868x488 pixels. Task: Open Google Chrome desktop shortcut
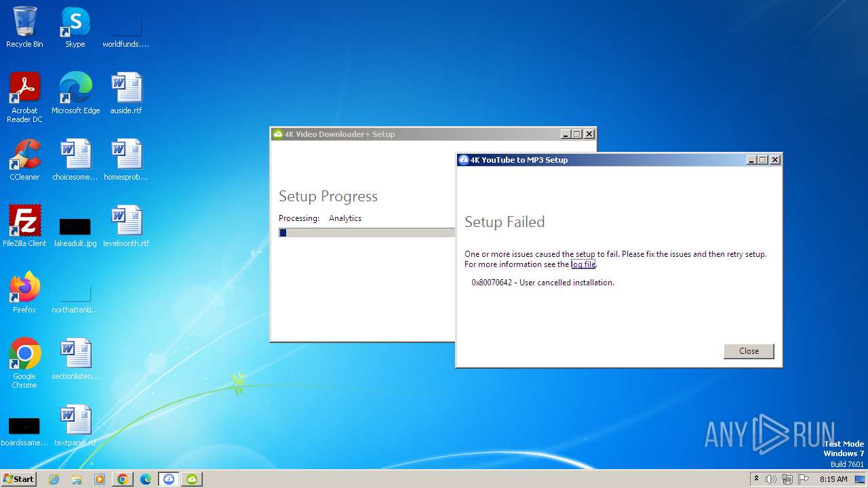[x=24, y=363]
